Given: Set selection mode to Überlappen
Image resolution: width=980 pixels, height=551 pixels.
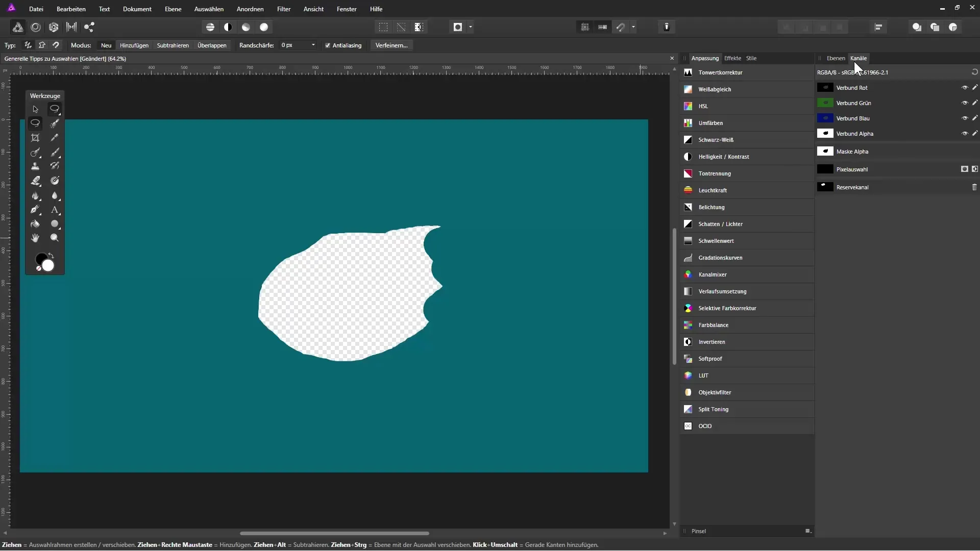Looking at the screenshot, I should (x=212, y=45).
